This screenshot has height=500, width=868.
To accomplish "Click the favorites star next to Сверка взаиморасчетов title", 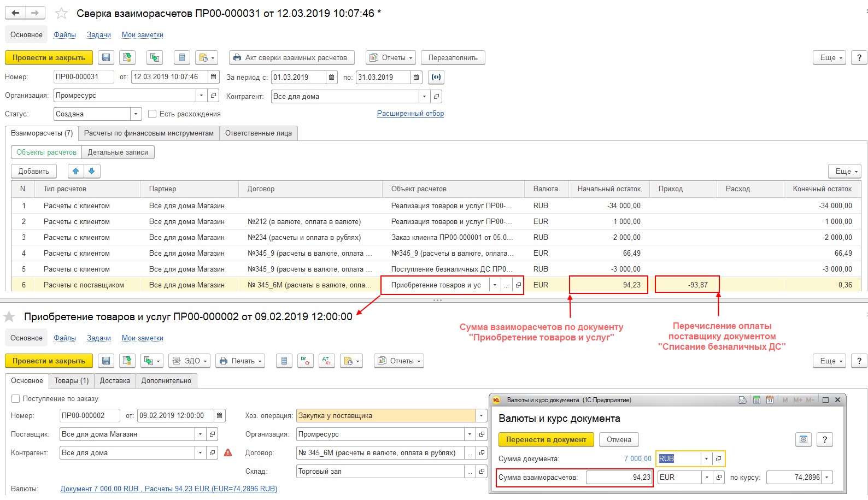I will click(62, 13).
